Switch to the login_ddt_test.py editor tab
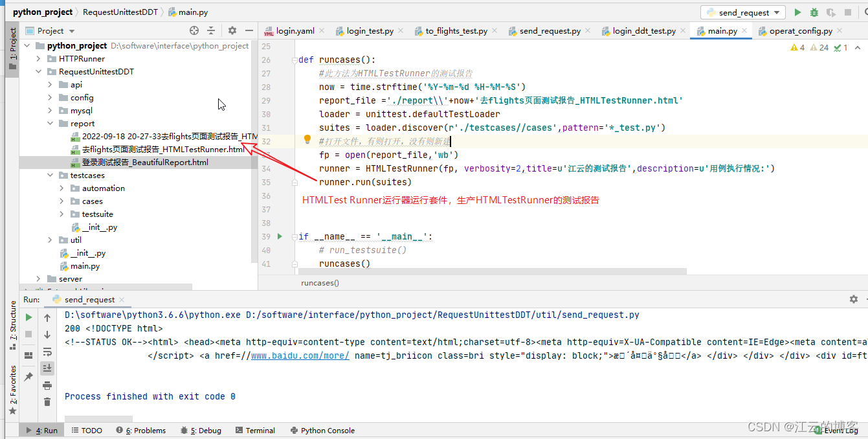Screen dimensions: 868x439 pyautogui.click(x=644, y=30)
